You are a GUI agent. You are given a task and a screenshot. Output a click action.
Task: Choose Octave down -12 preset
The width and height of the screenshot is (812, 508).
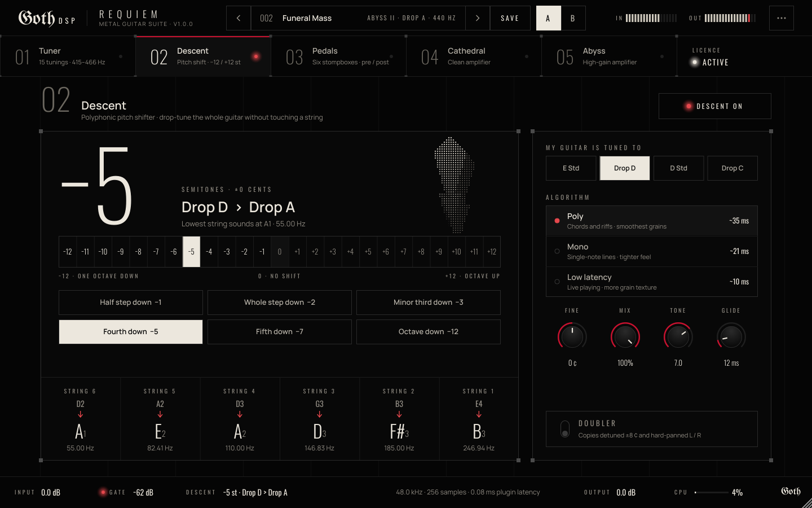[429, 332]
